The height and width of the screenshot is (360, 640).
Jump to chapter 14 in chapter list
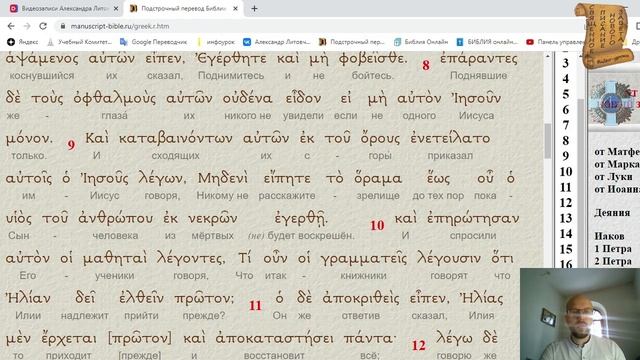[566, 234]
